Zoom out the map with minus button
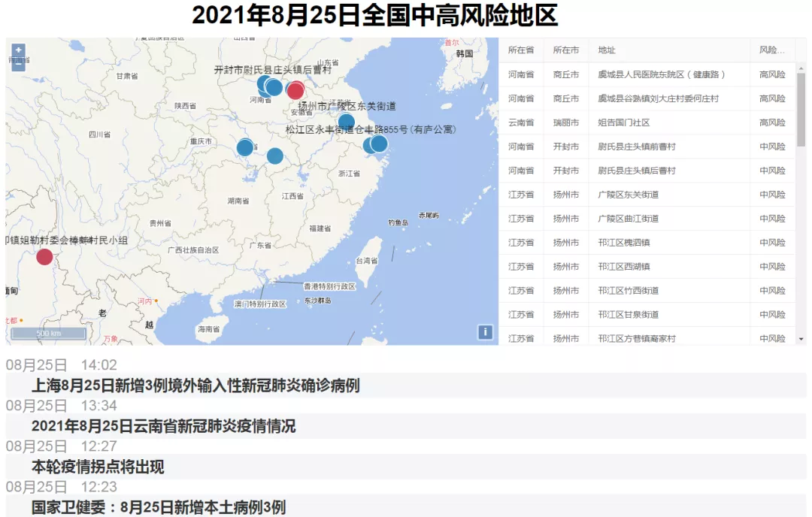The image size is (812, 517). pos(18,64)
